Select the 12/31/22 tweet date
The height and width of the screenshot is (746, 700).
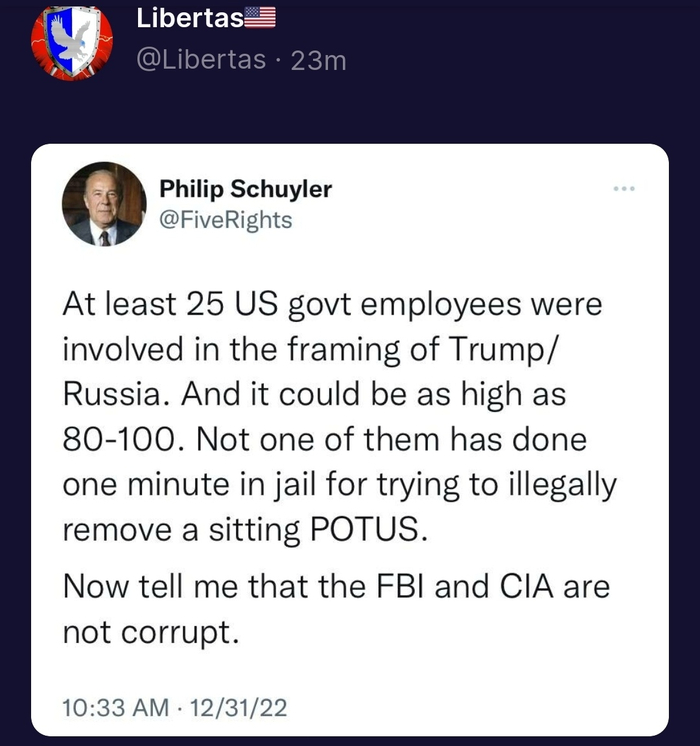pos(238,708)
